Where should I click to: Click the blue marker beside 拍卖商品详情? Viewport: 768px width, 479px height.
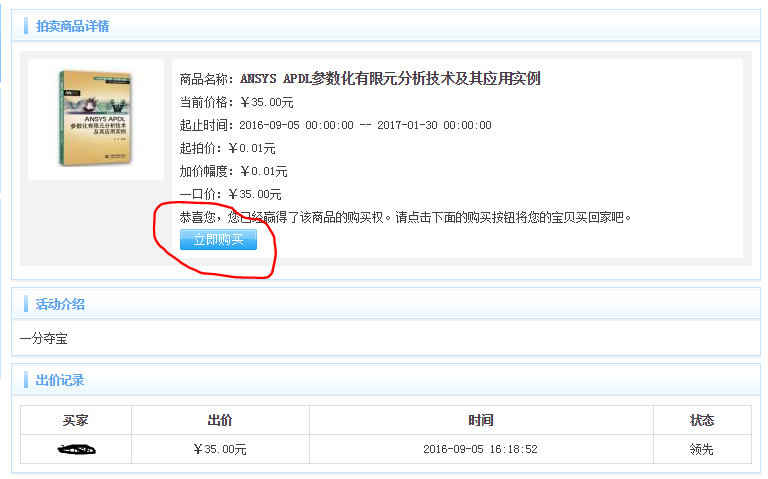(x=27, y=26)
